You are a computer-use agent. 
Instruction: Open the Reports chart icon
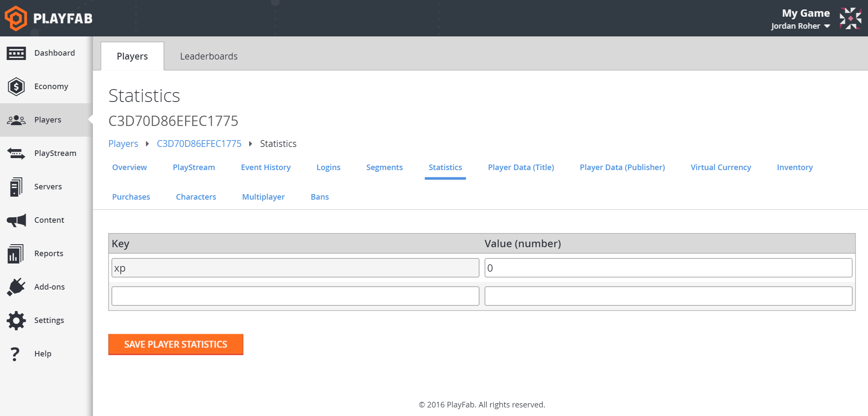[16, 254]
